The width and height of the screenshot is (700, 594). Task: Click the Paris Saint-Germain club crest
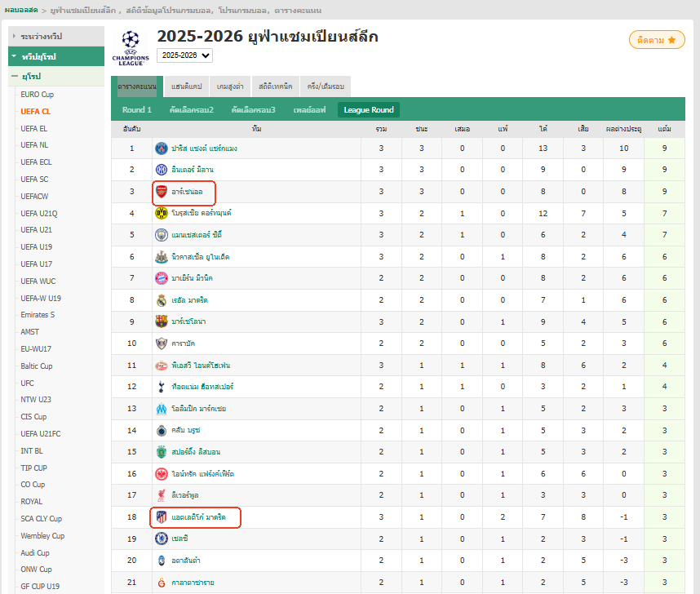coord(161,148)
